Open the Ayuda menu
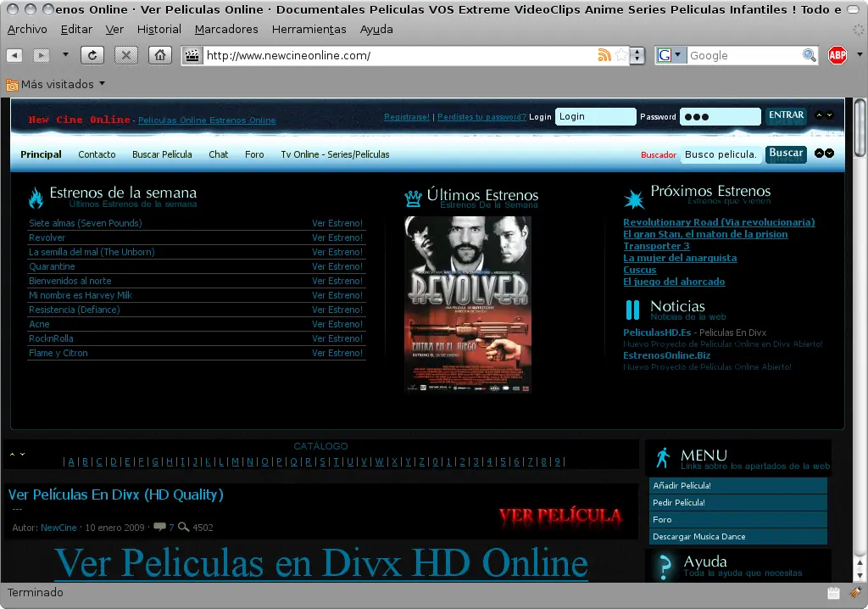 [x=376, y=30]
